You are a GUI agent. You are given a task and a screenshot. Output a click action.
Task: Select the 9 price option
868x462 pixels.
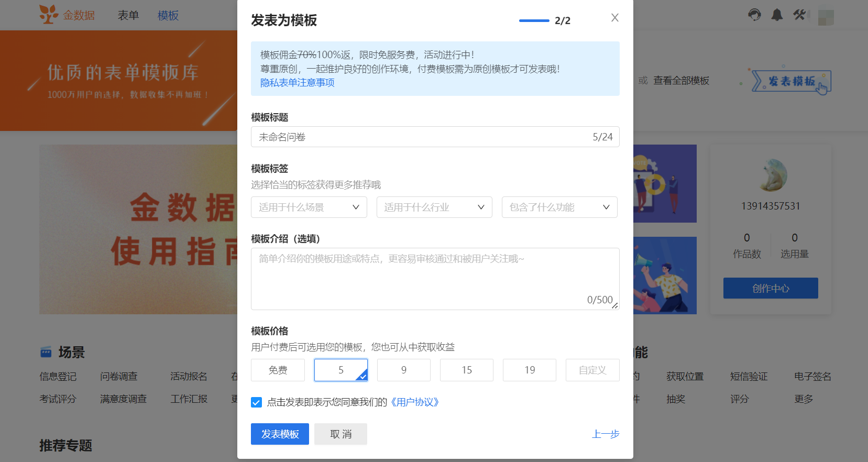pos(404,370)
